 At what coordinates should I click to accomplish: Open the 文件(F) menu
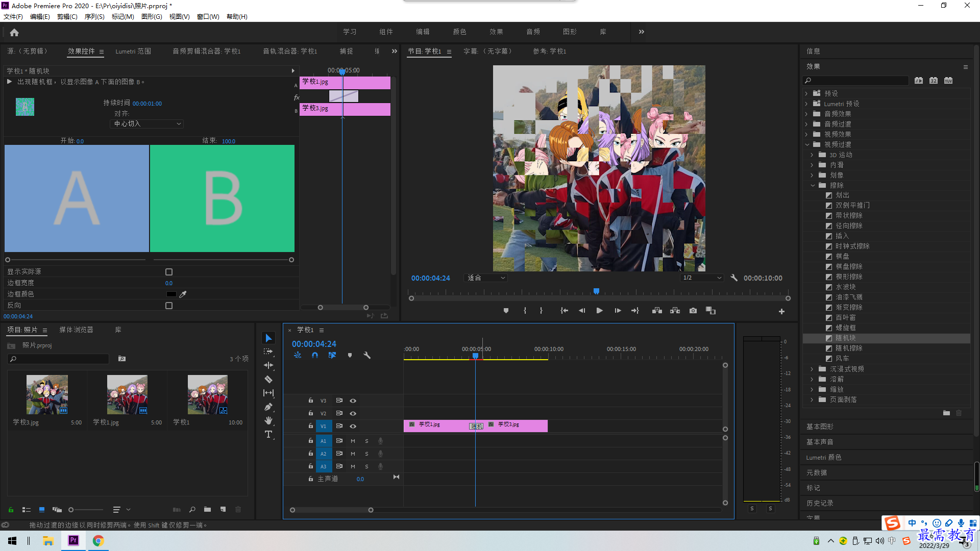click(x=13, y=17)
